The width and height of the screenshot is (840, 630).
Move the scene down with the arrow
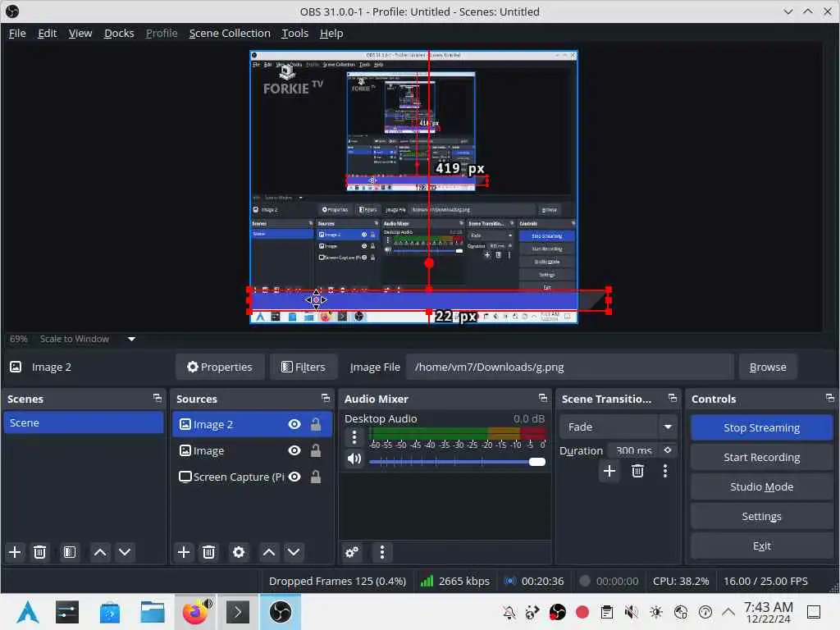[x=125, y=552]
